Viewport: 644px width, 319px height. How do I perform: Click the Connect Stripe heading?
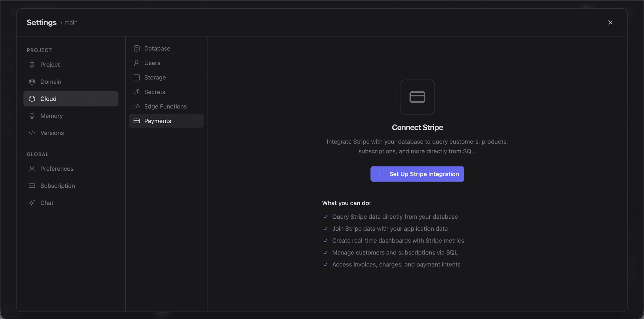(417, 127)
